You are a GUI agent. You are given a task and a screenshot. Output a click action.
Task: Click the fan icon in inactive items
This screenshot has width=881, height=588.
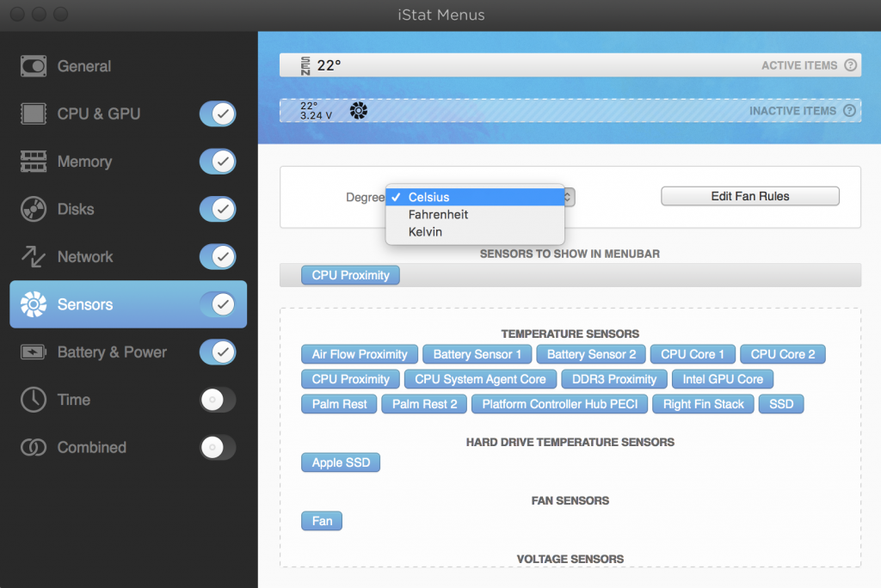coord(359,111)
